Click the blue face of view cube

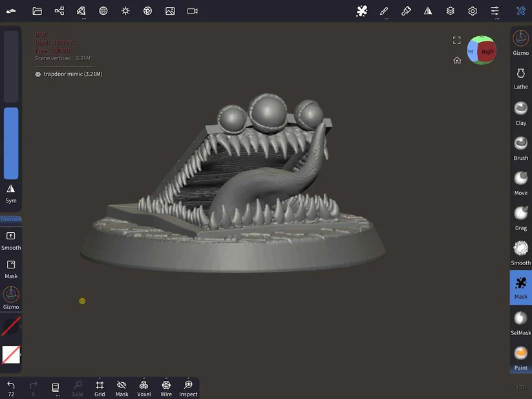pos(471,52)
